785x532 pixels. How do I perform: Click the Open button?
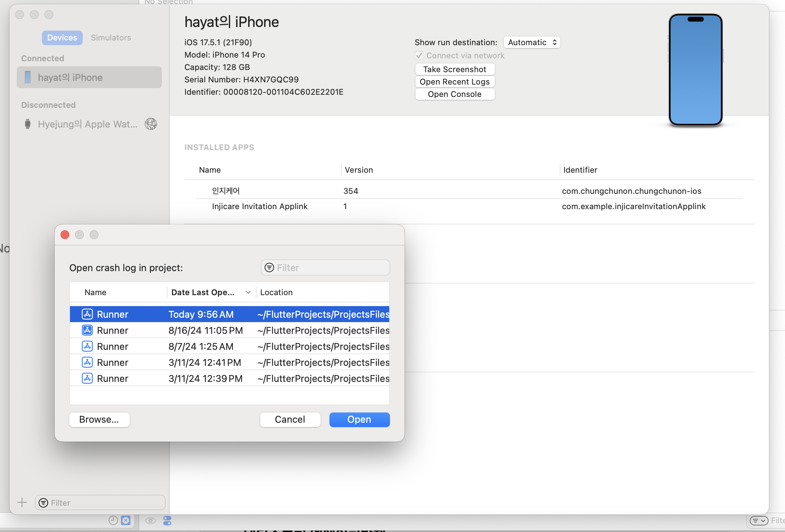point(359,419)
